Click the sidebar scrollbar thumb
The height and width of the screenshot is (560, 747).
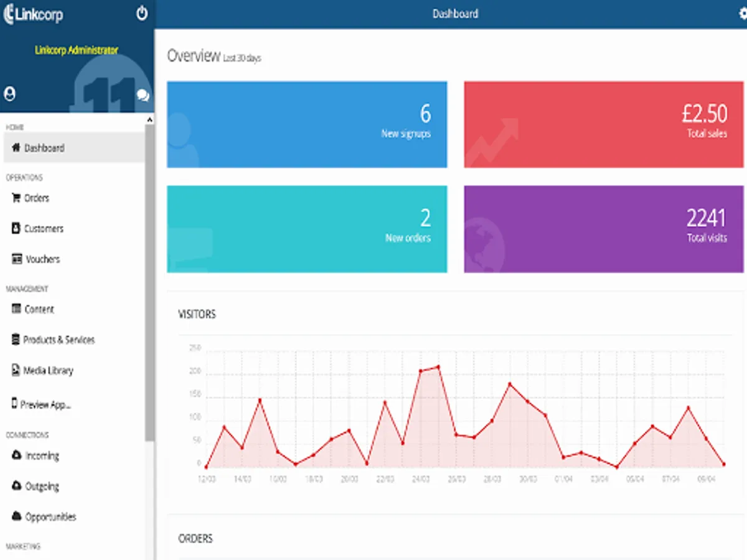pos(149,283)
